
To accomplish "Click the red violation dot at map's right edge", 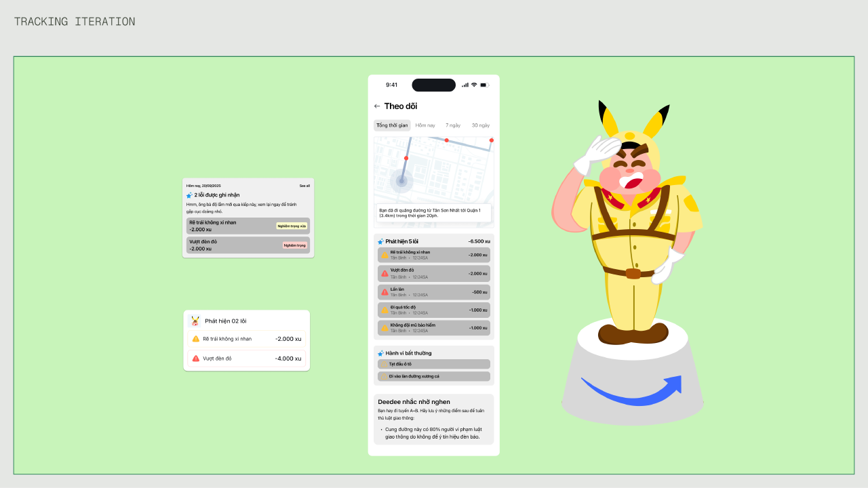I will coord(492,140).
